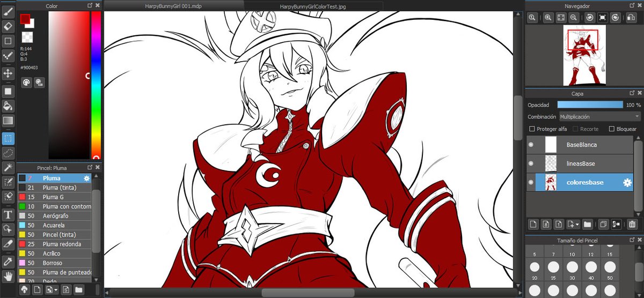This screenshot has height=298, width=644.
Task: Select the Text tool
Action: (x=8, y=215)
